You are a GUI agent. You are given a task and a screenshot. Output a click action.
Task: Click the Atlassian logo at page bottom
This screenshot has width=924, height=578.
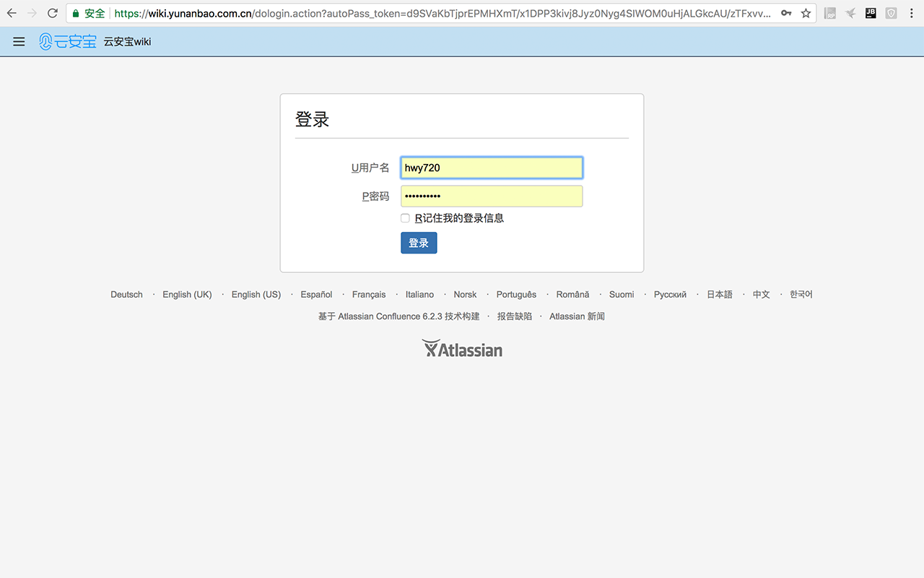pos(462,348)
